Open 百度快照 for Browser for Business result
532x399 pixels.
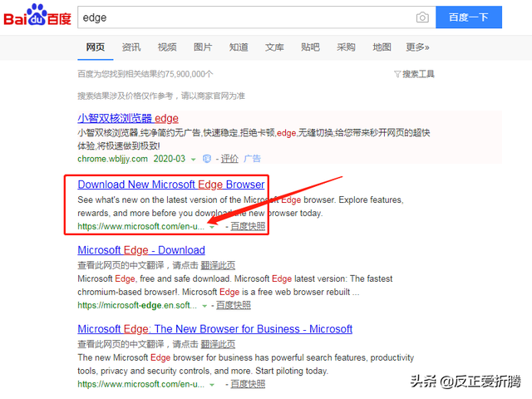click(248, 384)
